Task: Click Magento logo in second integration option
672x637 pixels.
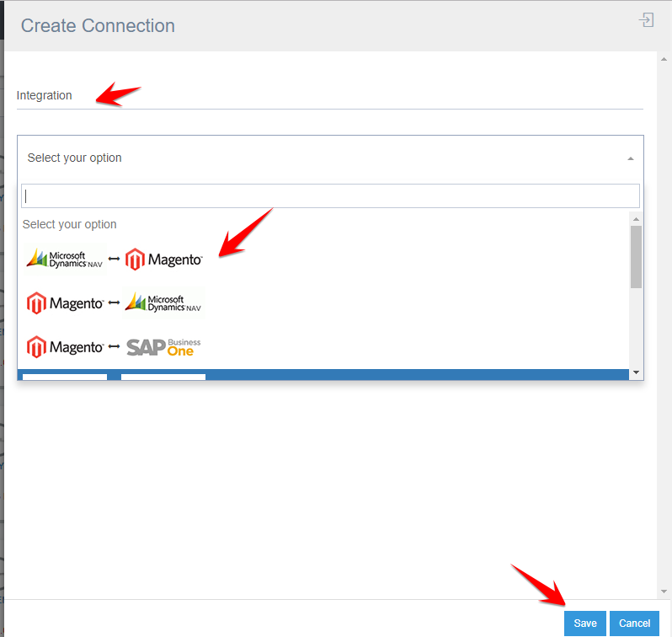Action: [65, 302]
